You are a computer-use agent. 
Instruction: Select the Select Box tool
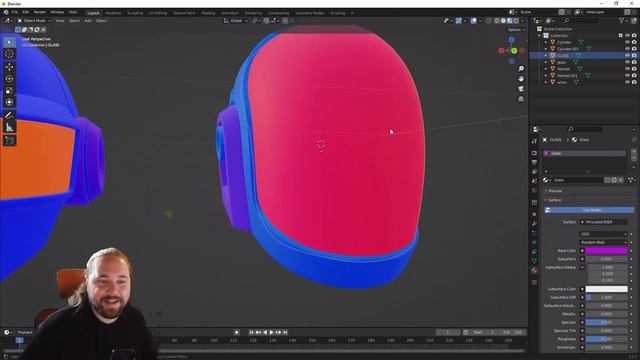[x=9, y=42]
